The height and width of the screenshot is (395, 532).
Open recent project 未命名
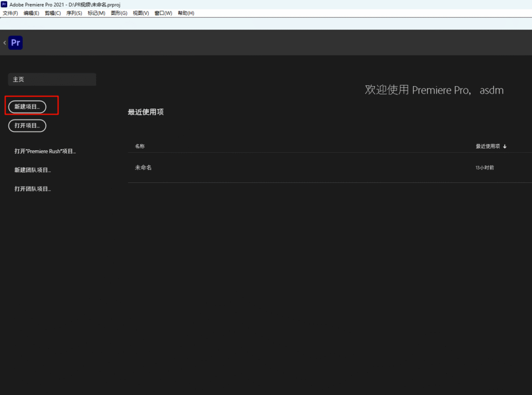(143, 167)
